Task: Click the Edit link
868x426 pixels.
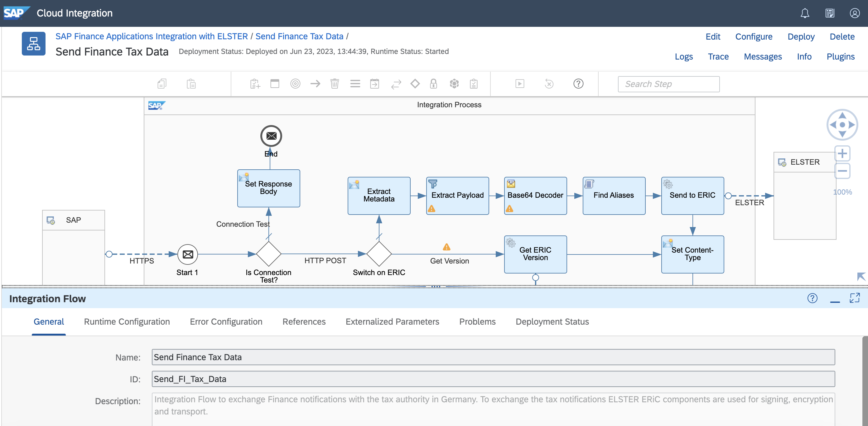Action: pos(713,36)
